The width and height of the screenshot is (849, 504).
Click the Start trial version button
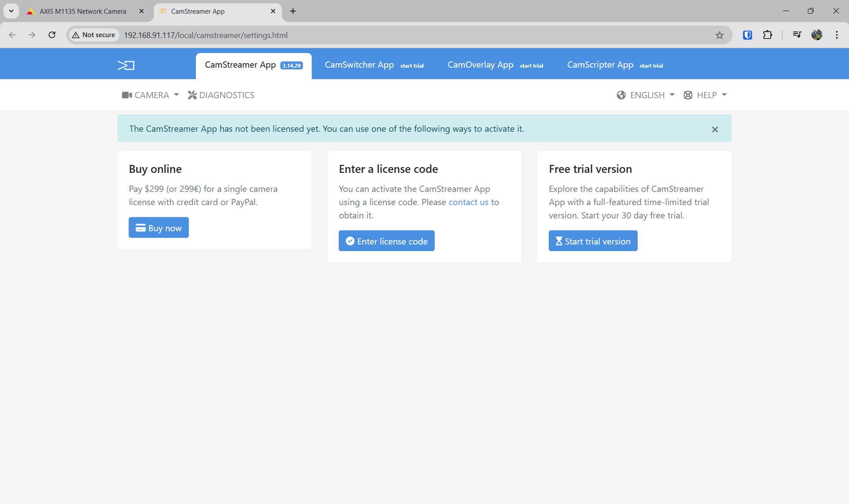pyautogui.click(x=593, y=241)
